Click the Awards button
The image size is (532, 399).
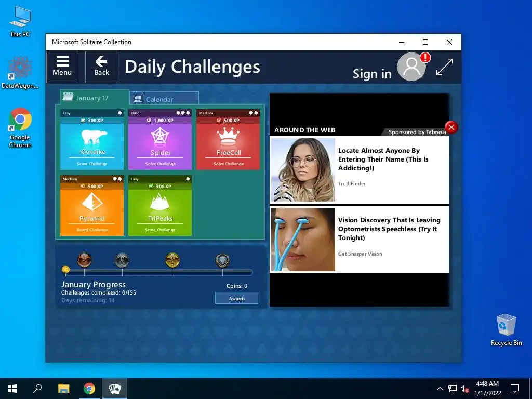(236, 298)
